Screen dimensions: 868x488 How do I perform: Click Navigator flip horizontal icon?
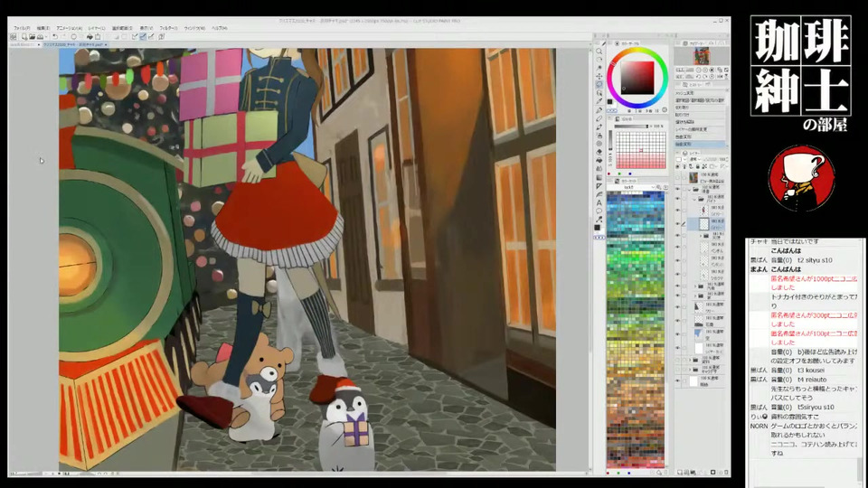pyautogui.click(x=720, y=76)
